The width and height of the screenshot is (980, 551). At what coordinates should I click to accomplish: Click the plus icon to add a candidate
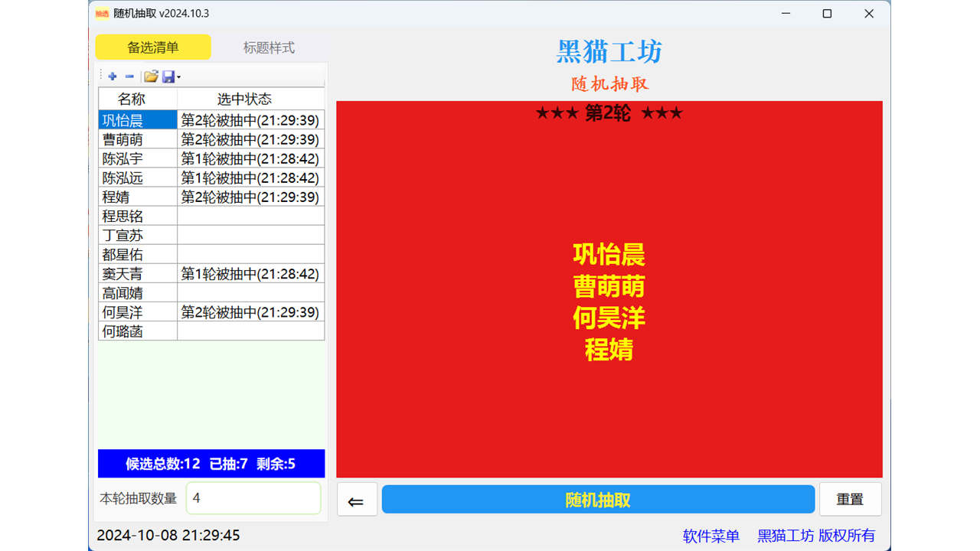113,77
